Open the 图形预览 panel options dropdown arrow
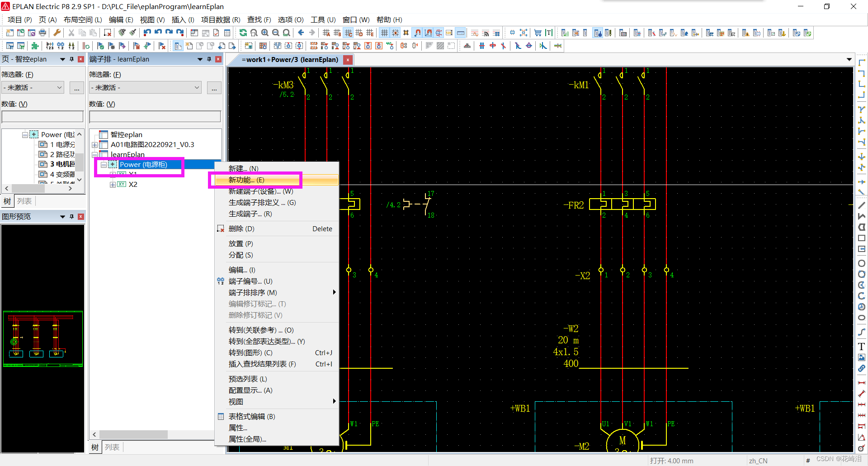868x466 pixels. (x=62, y=217)
